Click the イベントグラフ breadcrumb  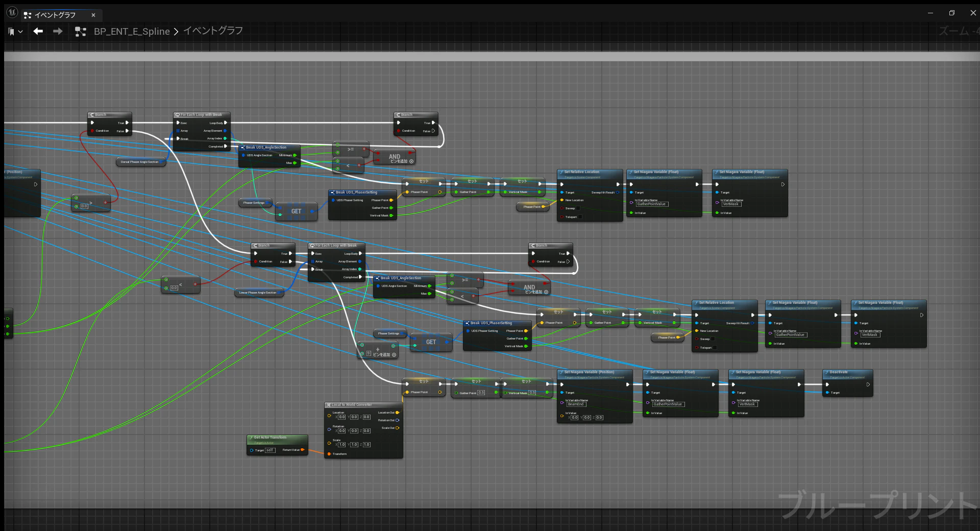pos(213,31)
